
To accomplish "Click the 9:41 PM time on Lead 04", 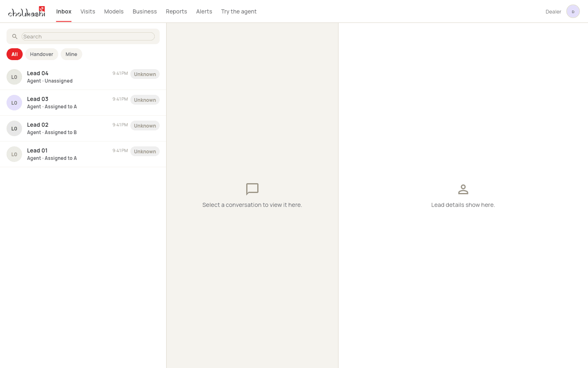I will pyautogui.click(x=120, y=73).
